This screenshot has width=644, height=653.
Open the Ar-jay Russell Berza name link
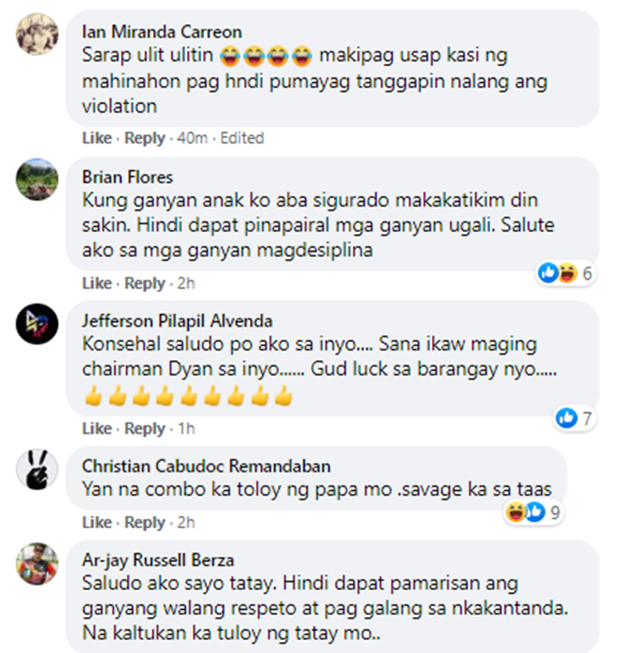point(158,560)
